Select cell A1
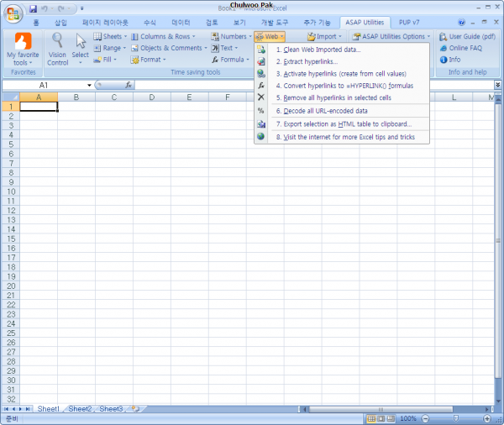This screenshot has height=425, width=504. pyautogui.click(x=39, y=107)
